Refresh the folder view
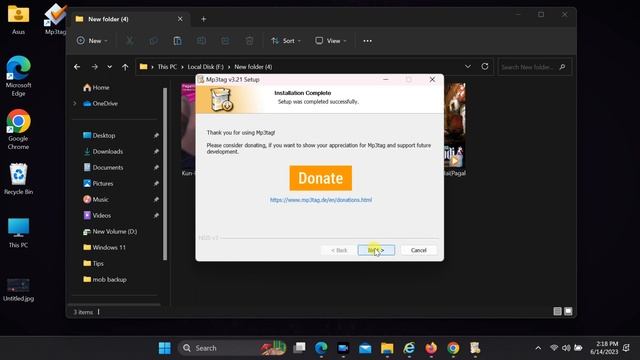This screenshot has height=360, width=640. (x=484, y=67)
